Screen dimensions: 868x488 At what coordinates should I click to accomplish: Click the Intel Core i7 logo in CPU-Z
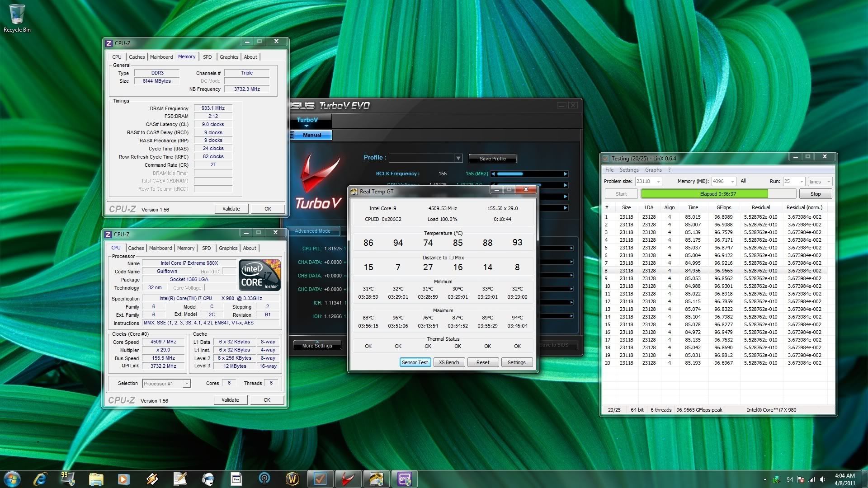259,275
